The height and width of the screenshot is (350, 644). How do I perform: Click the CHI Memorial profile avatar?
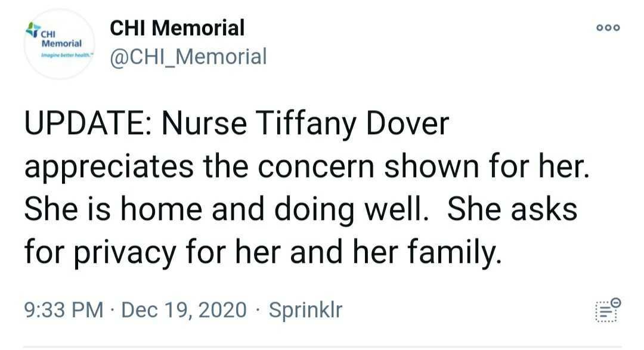(x=60, y=44)
